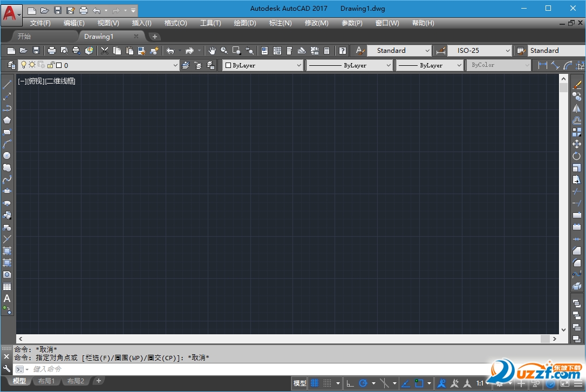Open the ByColor plot style dropdown
The image size is (586, 392).
499,65
